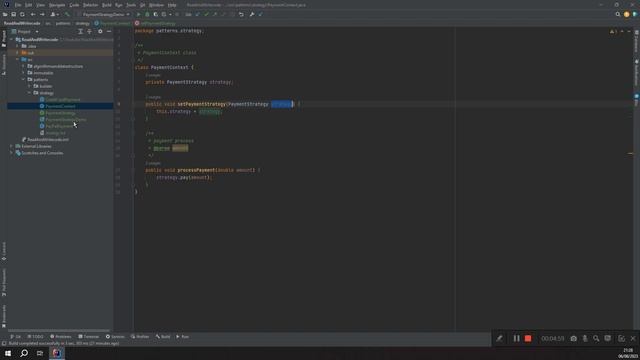Open the Services tool window tab
The height and width of the screenshot is (360, 640).
[x=115, y=337]
